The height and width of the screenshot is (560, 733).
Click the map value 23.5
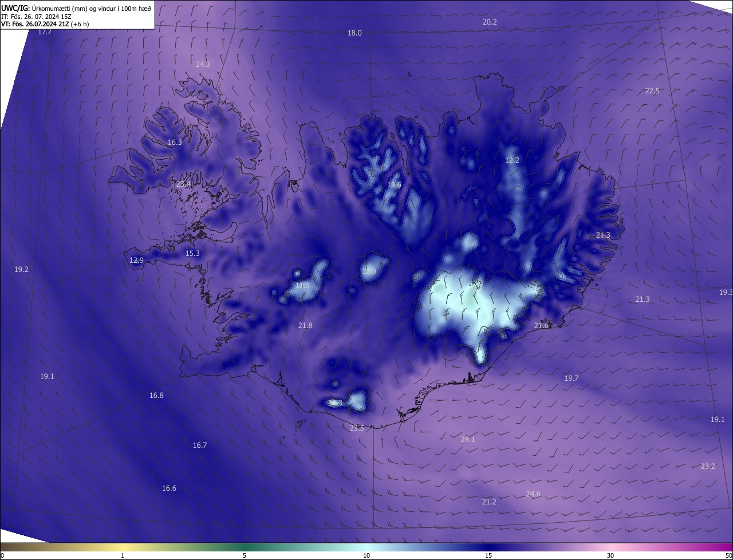pyautogui.click(x=356, y=428)
